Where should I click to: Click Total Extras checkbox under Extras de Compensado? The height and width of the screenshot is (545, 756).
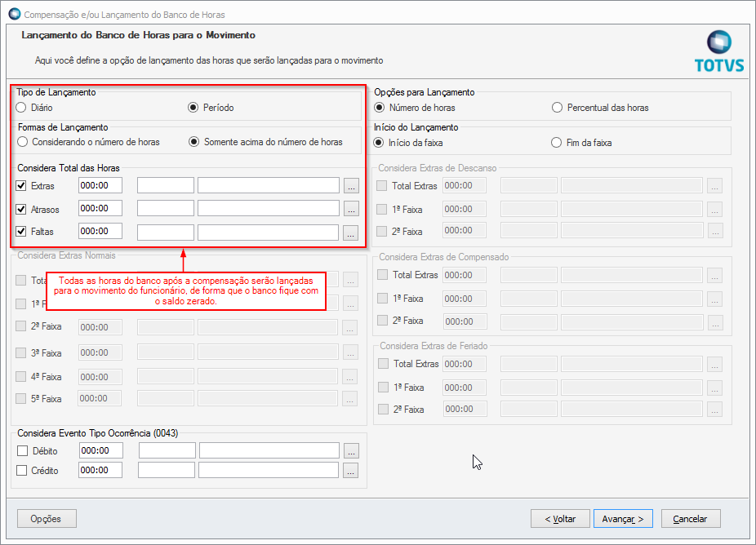(x=382, y=275)
